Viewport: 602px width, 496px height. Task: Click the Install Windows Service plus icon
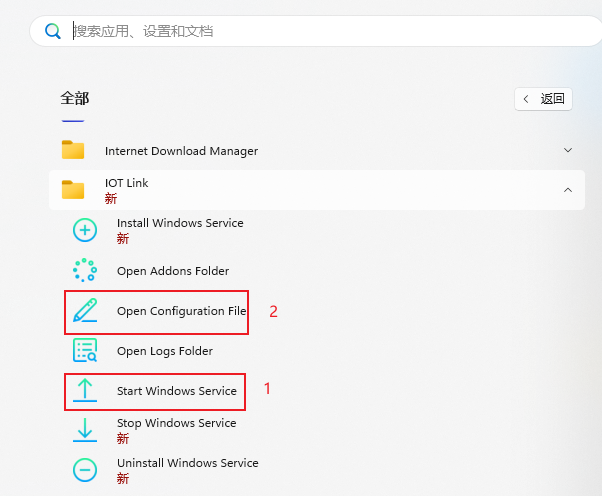click(x=85, y=230)
